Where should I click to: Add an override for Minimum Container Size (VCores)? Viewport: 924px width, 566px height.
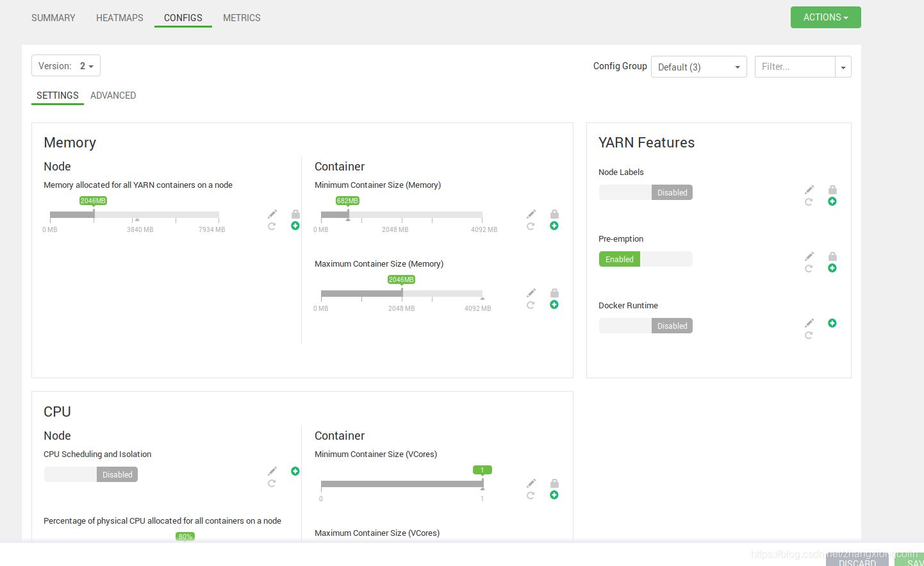click(x=554, y=495)
